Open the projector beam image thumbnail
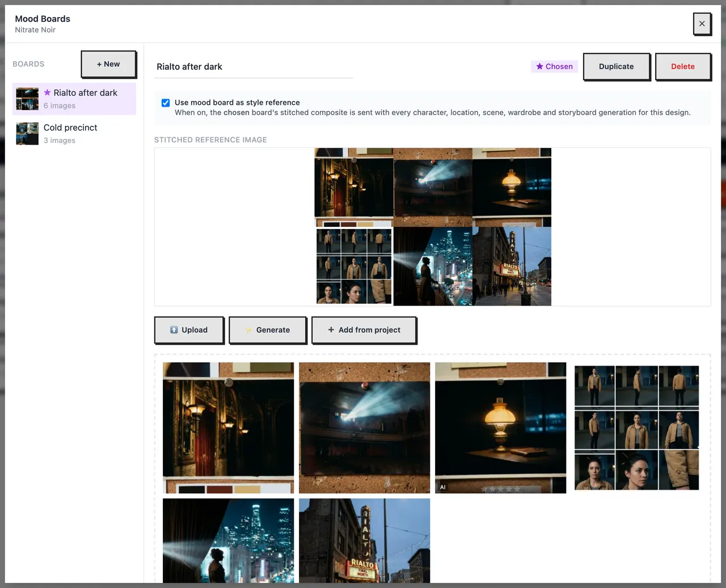726x588 pixels. (x=365, y=428)
